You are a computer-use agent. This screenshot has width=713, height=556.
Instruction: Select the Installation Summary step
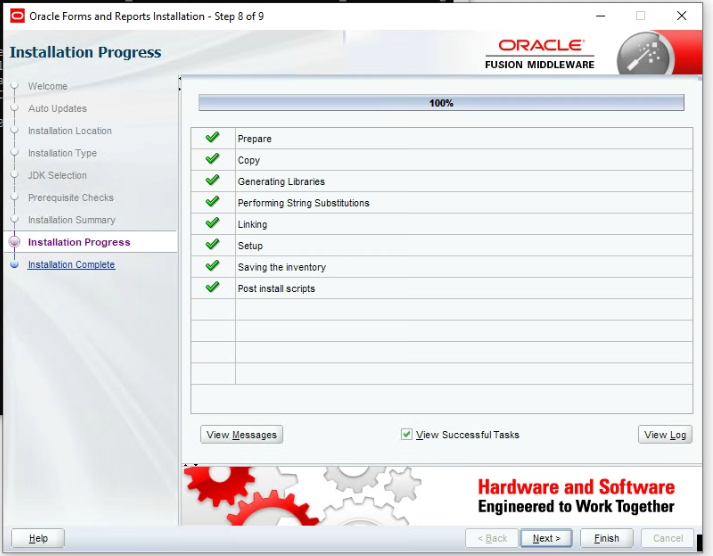71,220
